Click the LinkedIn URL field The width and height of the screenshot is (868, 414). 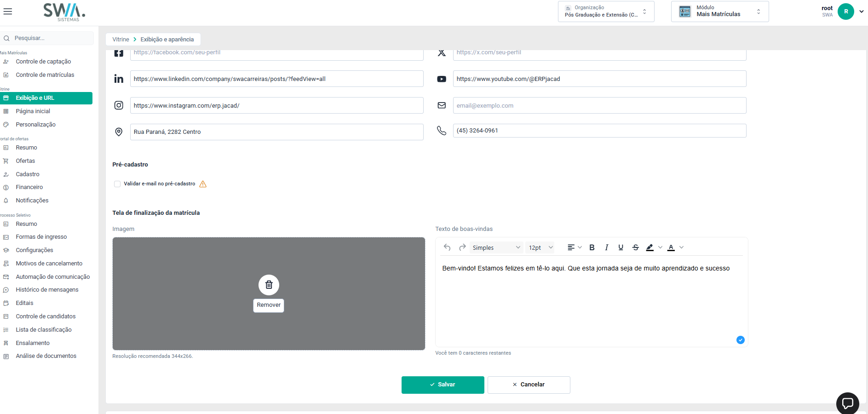point(277,79)
